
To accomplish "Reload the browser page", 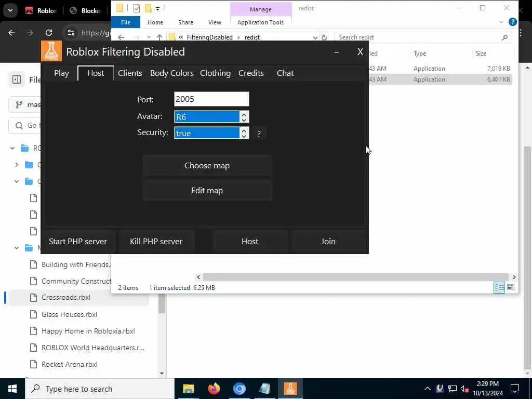I will pos(49,33).
